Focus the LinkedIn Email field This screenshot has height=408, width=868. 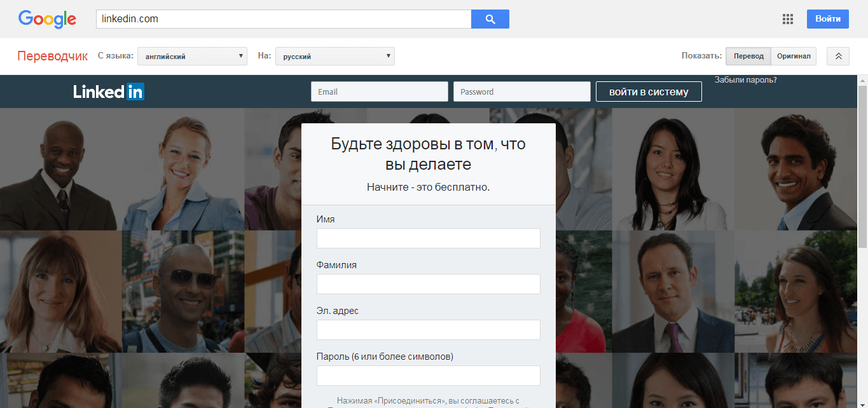(x=380, y=92)
